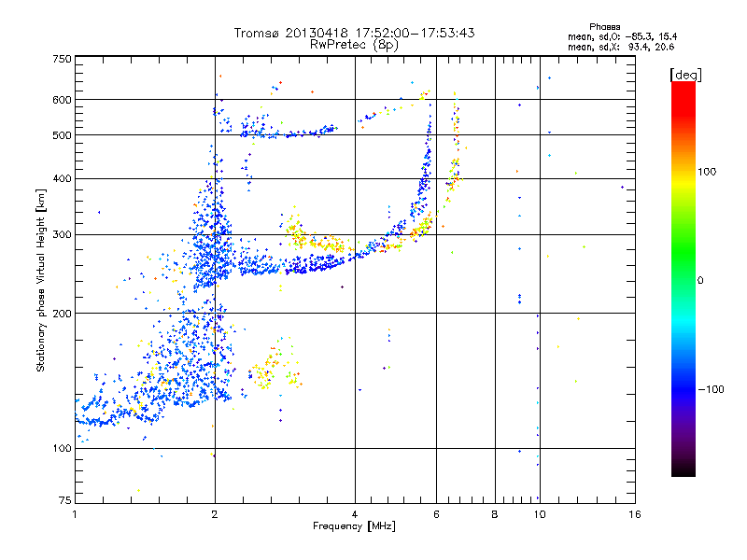The height and width of the screenshot is (560, 747).
Task: Click the y-axis label '200'
Action: [x=62, y=314]
